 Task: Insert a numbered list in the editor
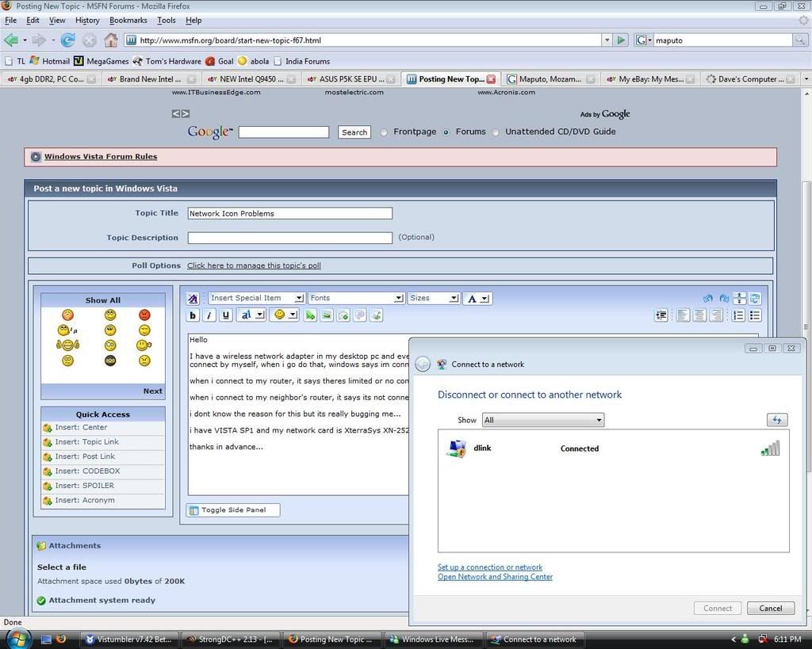coord(738,315)
